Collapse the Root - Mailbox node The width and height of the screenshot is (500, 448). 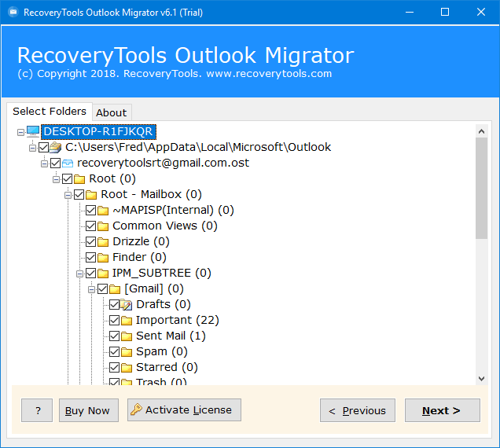pyautogui.click(x=68, y=195)
